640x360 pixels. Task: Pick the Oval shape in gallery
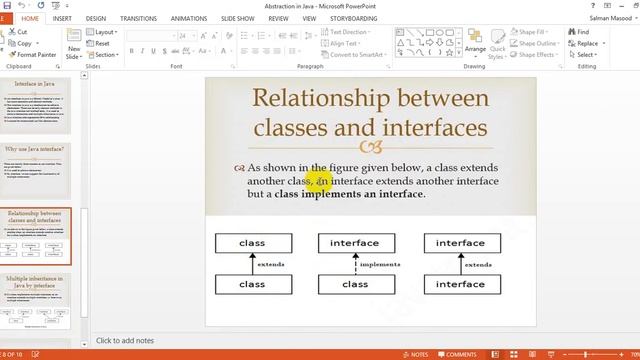pyautogui.click(x=440, y=32)
